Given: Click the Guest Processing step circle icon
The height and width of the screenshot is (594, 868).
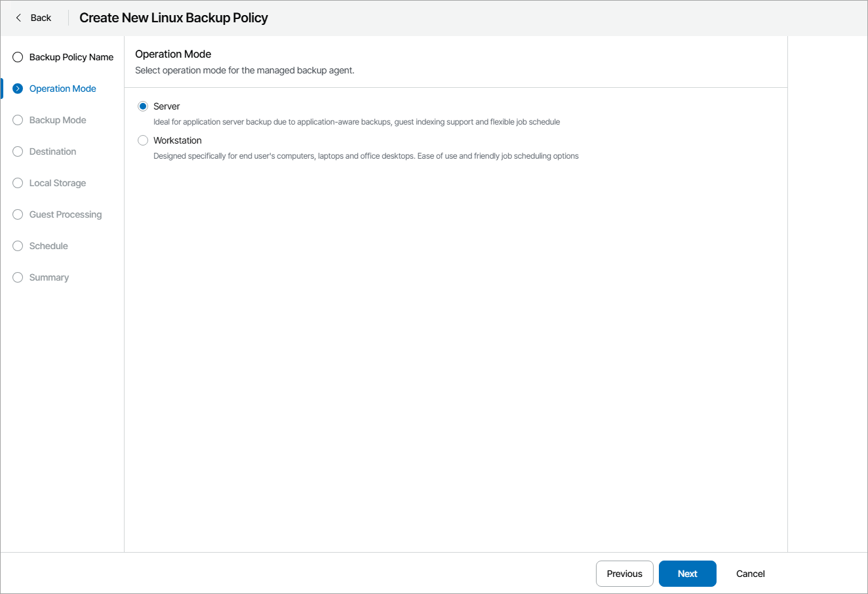Looking at the screenshot, I should click(18, 214).
